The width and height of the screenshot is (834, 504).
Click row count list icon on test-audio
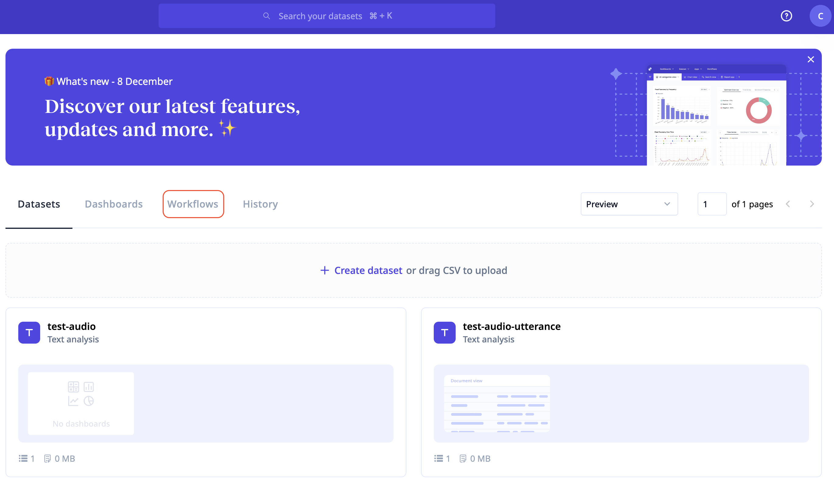click(23, 458)
